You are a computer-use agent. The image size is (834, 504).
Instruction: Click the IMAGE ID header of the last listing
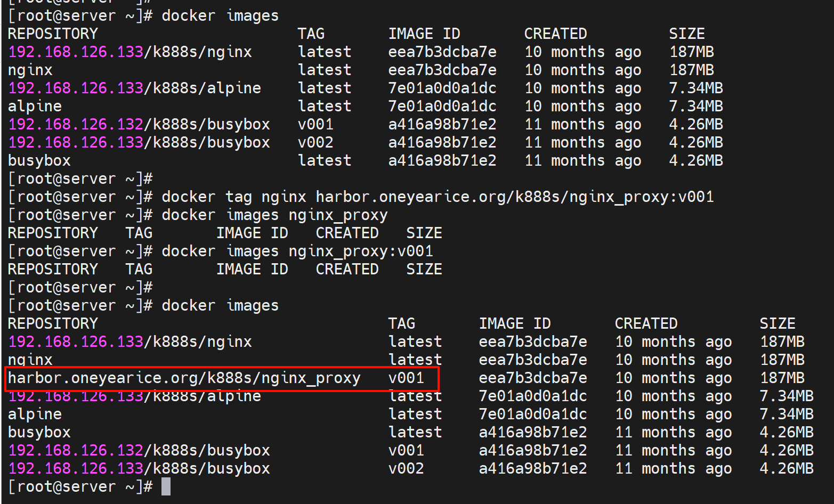point(514,324)
